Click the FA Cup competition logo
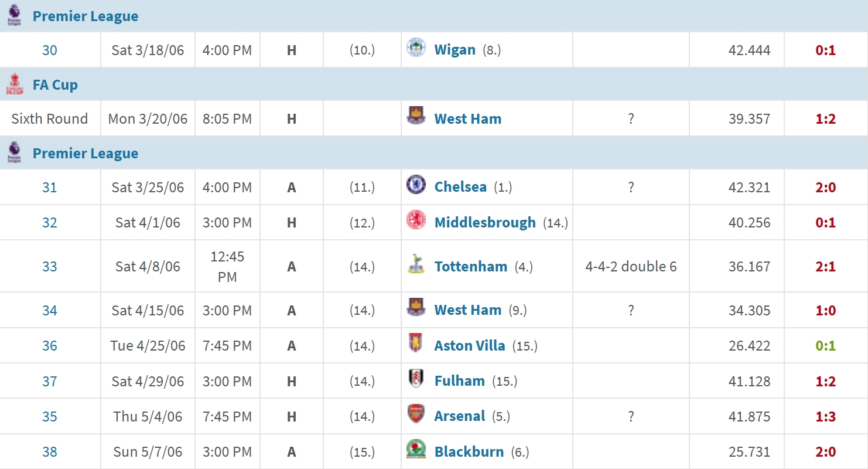The height and width of the screenshot is (469, 868). tap(15, 84)
